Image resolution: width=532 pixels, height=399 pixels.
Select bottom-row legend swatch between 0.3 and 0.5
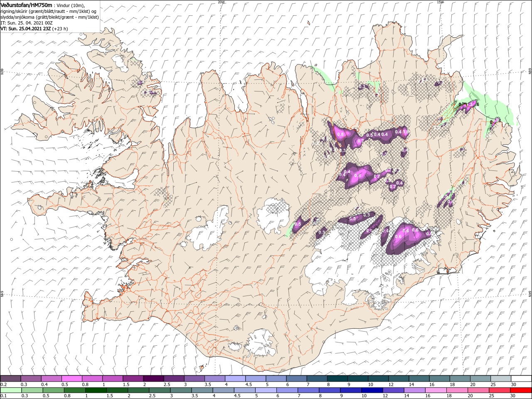pos(32,390)
